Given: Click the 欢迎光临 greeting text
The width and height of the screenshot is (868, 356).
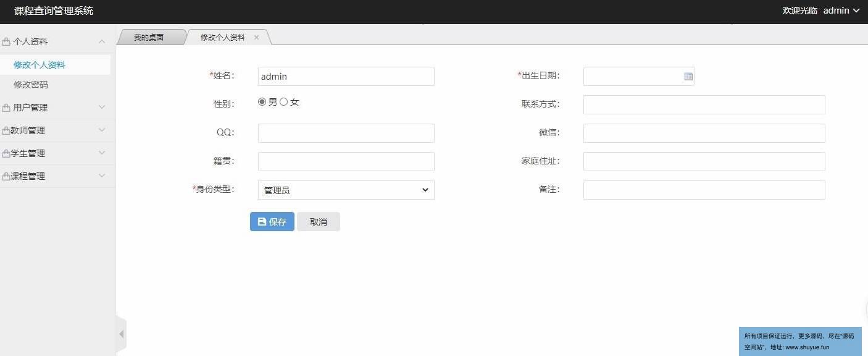Looking at the screenshot, I should pos(800,11).
